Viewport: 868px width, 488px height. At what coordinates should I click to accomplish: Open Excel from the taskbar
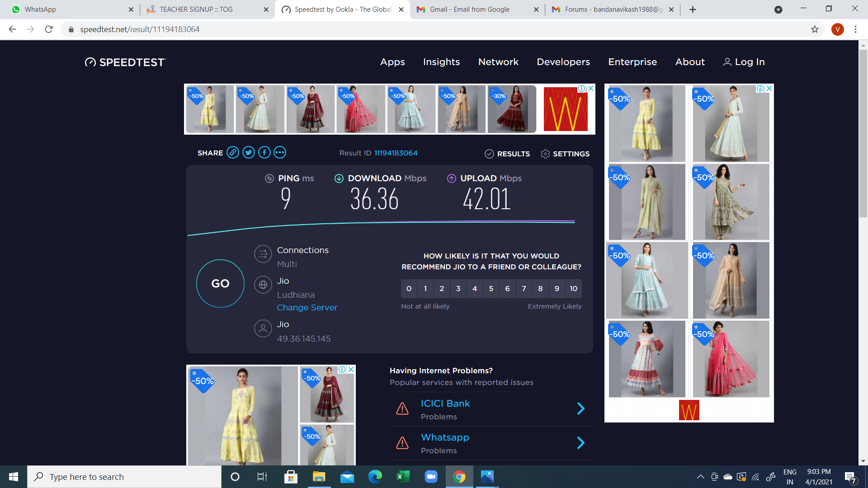pyautogui.click(x=402, y=477)
